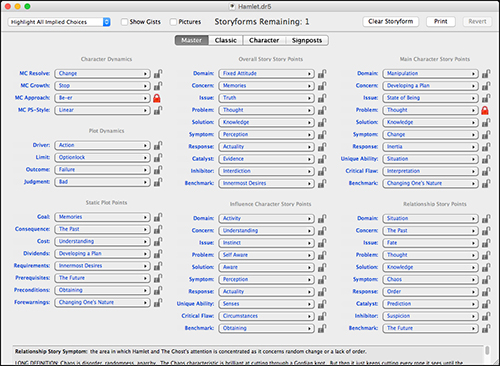
Task: Lock the Dividends static plot point
Action: click(x=158, y=254)
